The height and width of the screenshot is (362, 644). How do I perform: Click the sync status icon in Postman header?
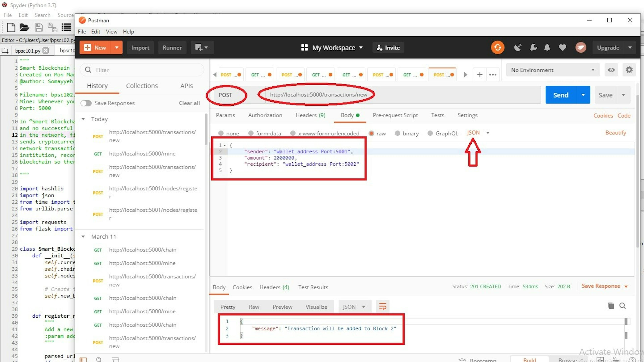pyautogui.click(x=497, y=47)
